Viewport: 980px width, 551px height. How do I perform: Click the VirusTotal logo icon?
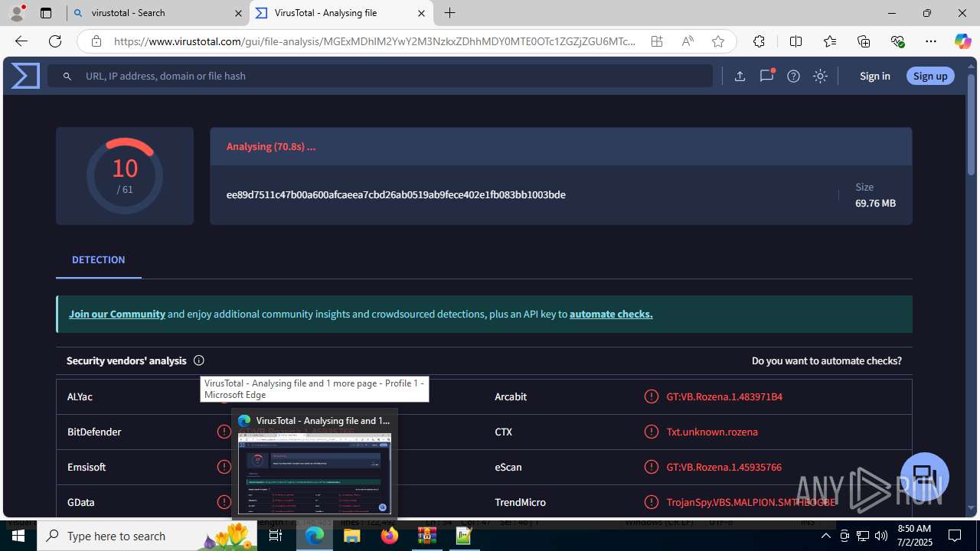point(25,76)
